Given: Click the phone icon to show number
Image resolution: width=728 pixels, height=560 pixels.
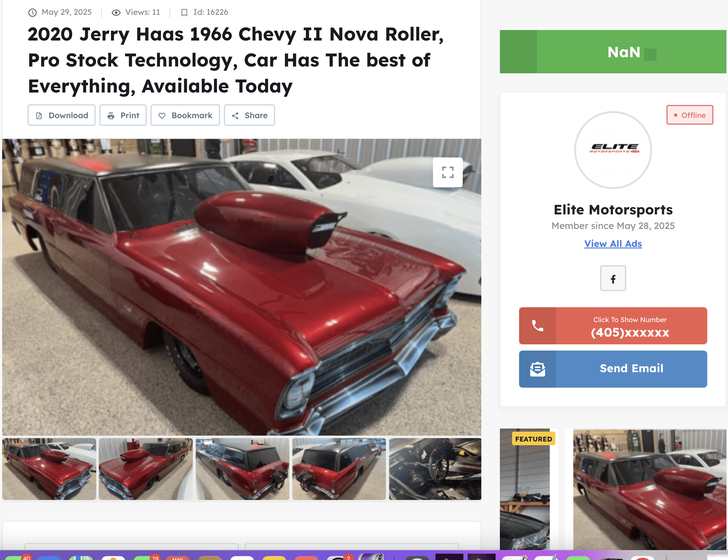Looking at the screenshot, I should tap(537, 325).
